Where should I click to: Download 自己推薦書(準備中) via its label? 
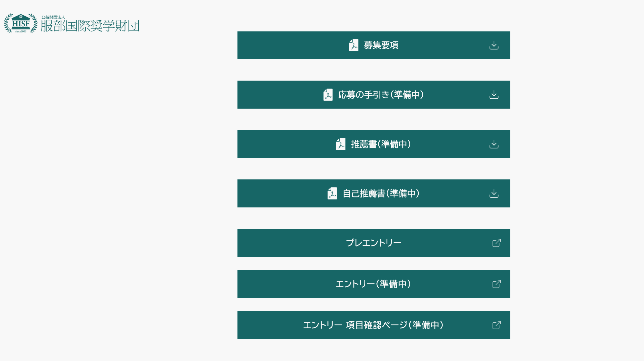pyautogui.click(x=381, y=193)
